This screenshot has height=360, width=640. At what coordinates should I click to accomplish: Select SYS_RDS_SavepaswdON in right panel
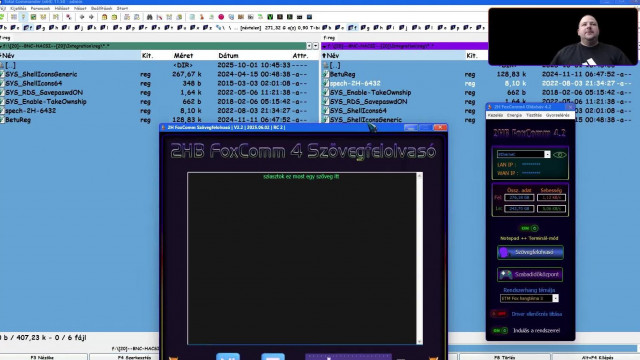point(369,102)
